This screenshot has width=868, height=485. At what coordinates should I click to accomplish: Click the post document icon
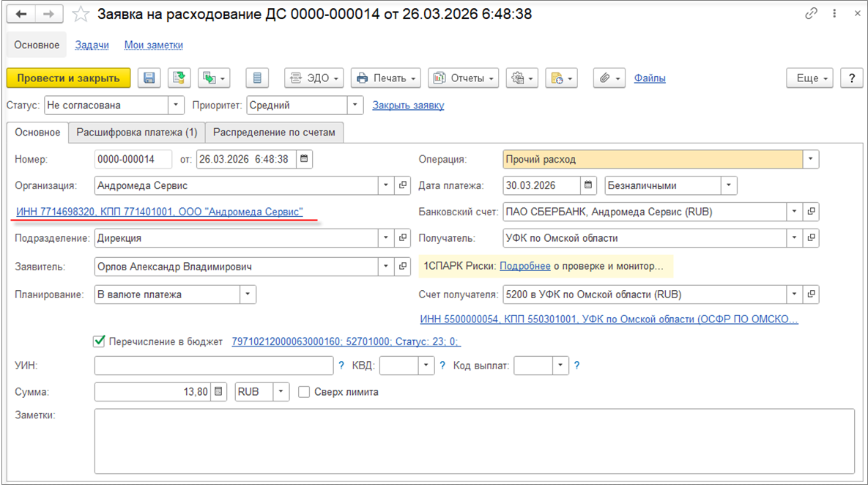point(178,78)
